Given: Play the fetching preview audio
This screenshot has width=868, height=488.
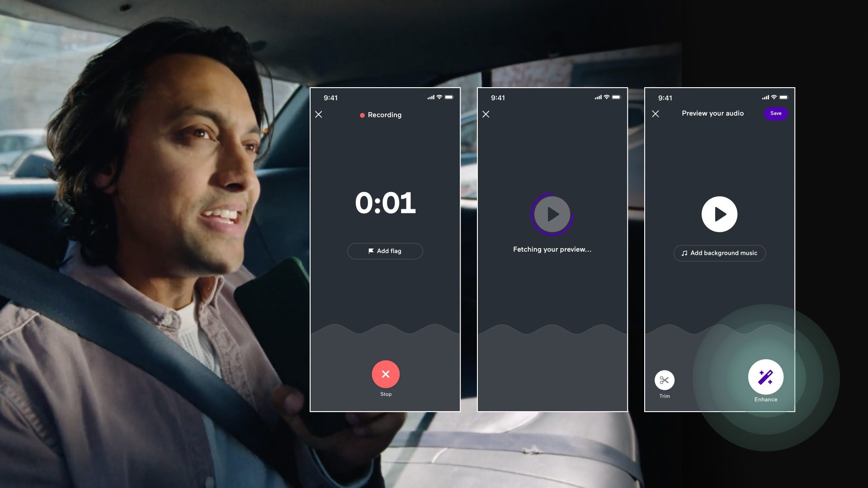Looking at the screenshot, I should tap(552, 213).
